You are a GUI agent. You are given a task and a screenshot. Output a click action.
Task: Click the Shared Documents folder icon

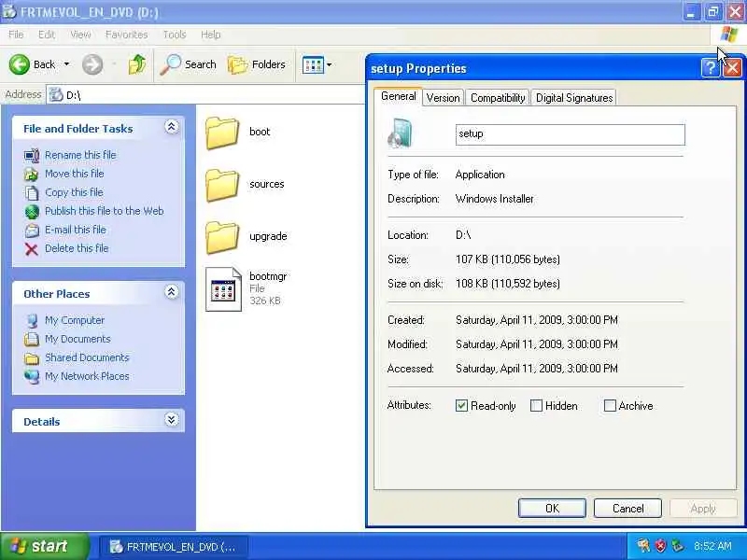[x=32, y=358]
